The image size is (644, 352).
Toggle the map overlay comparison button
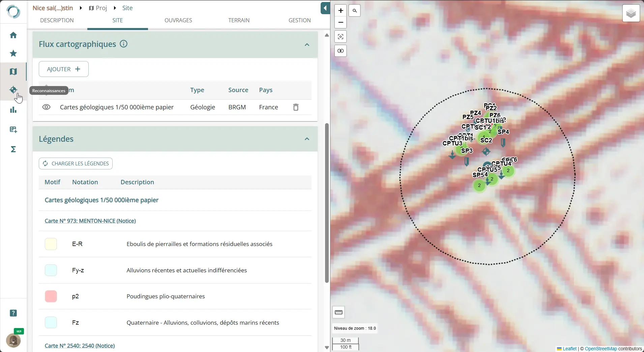click(341, 51)
